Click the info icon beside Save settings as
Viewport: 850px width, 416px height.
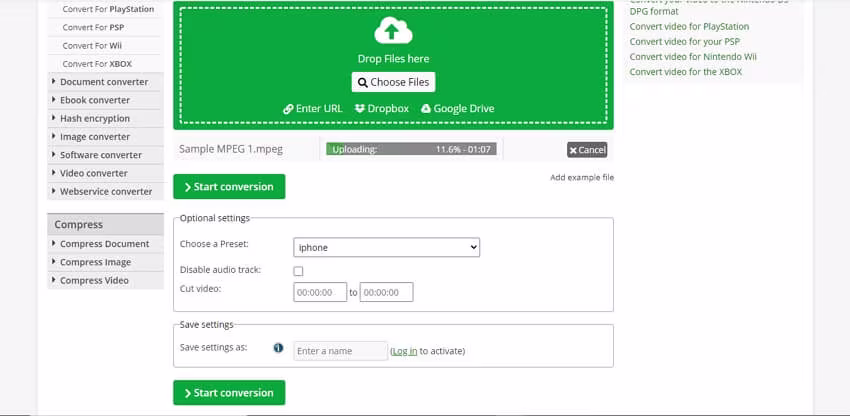tap(278, 348)
